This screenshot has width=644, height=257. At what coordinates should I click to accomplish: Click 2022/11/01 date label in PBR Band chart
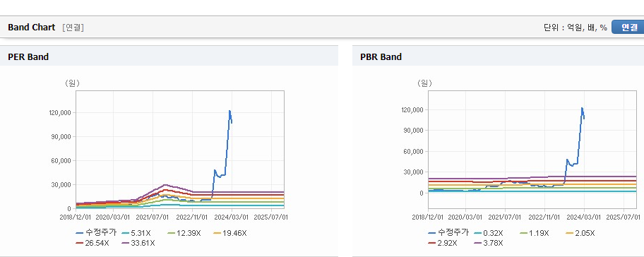[x=545, y=217]
